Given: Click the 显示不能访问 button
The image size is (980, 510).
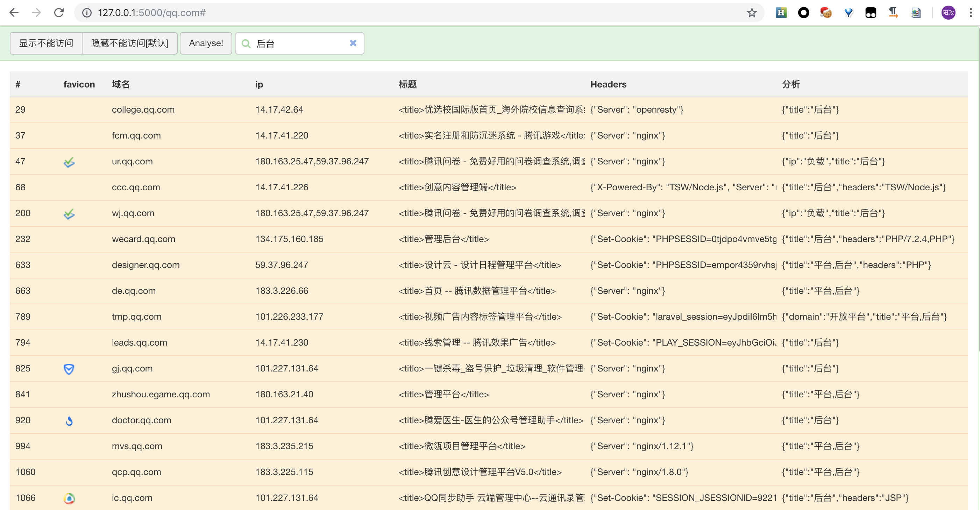Looking at the screenshot, I should point(46,43).
